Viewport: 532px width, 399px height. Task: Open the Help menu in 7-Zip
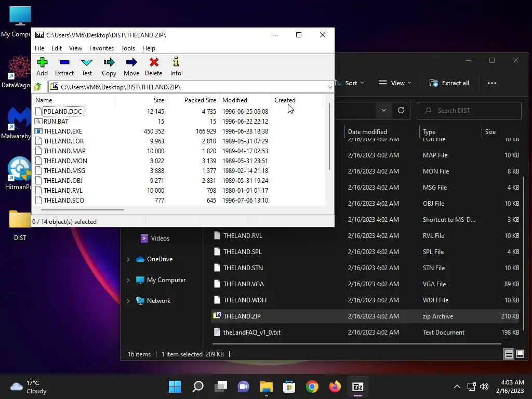pos(149,48)
